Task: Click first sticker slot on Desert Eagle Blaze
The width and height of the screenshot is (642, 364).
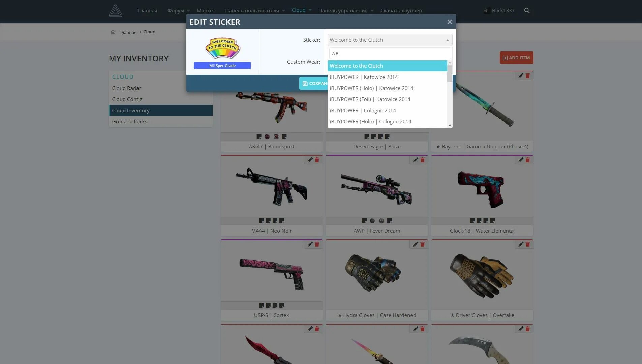Action: 367,136
